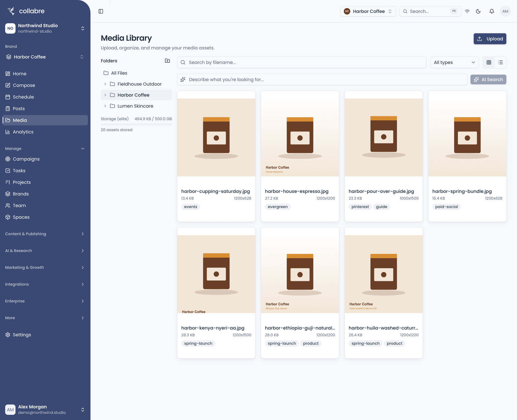
Task: Go to the Schedule page
Action: click(45, 97)
